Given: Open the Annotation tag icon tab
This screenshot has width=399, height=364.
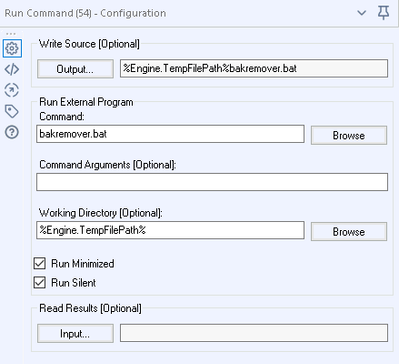Looking at the screenshot, I should coord(12,111).
